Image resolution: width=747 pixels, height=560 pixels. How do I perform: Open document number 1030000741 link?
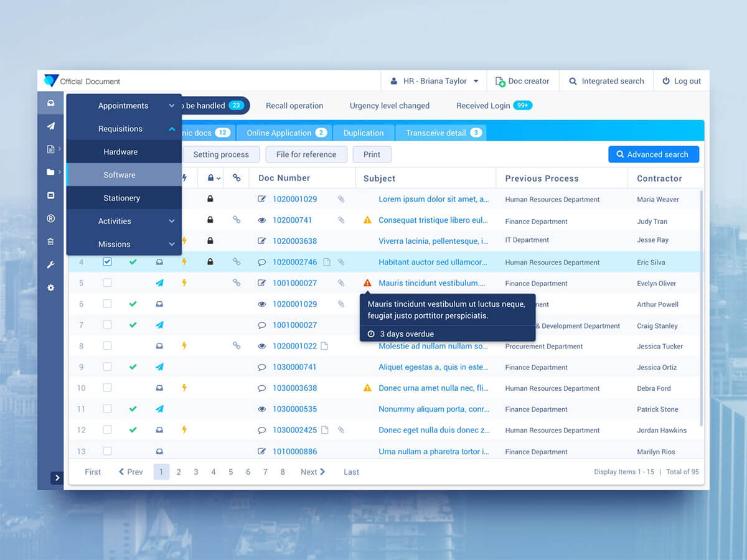(x=294, y=367)
